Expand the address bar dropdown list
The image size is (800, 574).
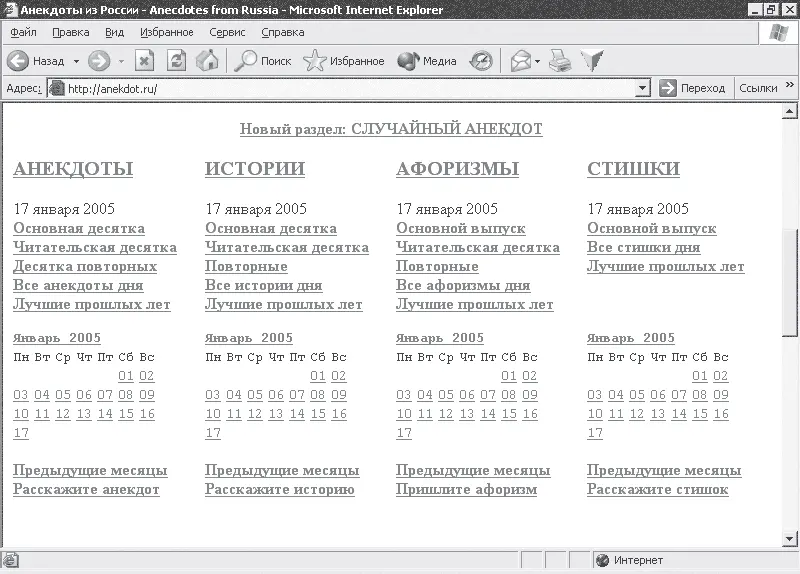[643, 88]
